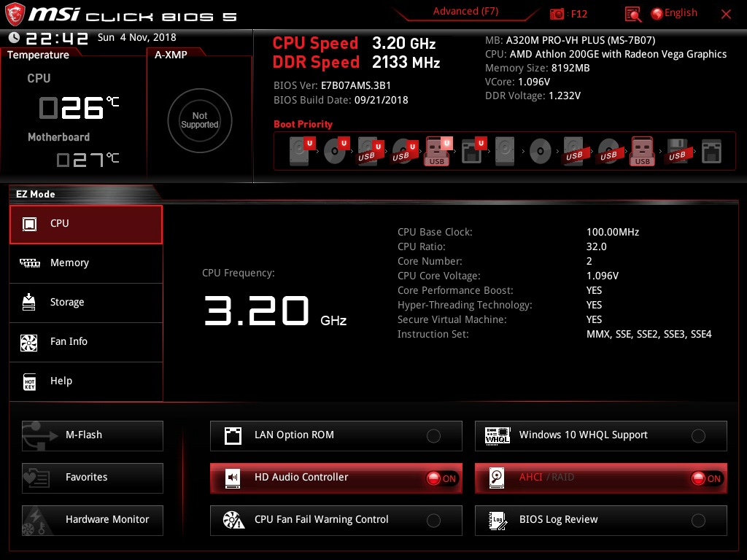
Task: Click the Motherboard temperature 027°C reading
Action: tap(88, 160)
